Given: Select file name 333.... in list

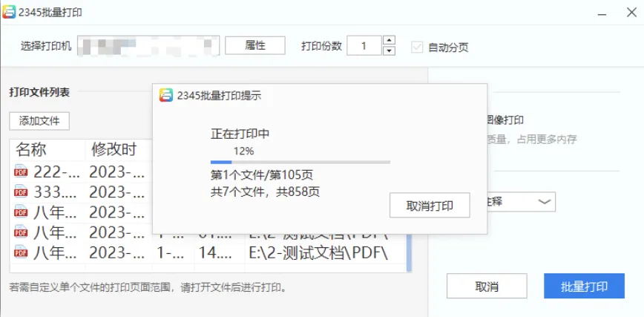Looking at the screenshot, I should pos(56,192).
